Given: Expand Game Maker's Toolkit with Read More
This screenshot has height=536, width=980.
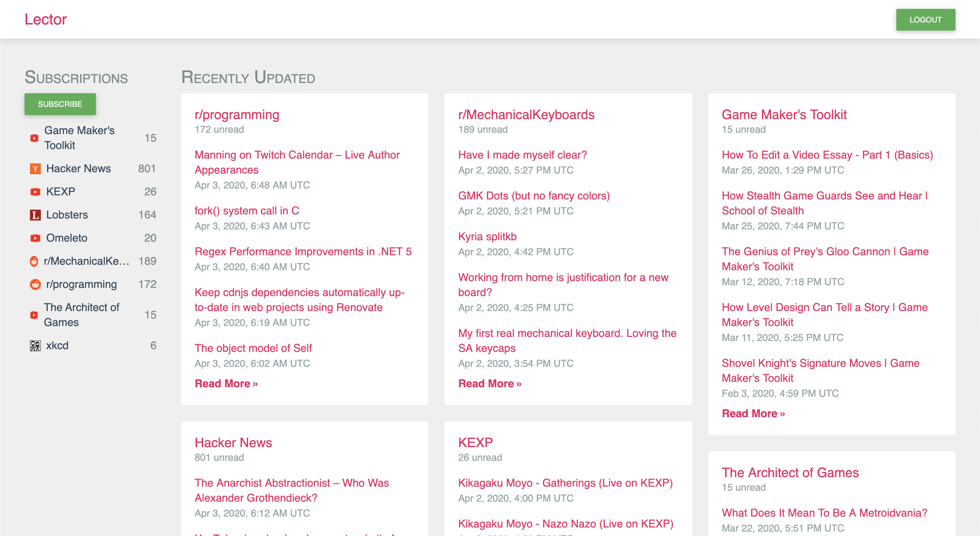Looking at the screenshot, I should 753,413.
